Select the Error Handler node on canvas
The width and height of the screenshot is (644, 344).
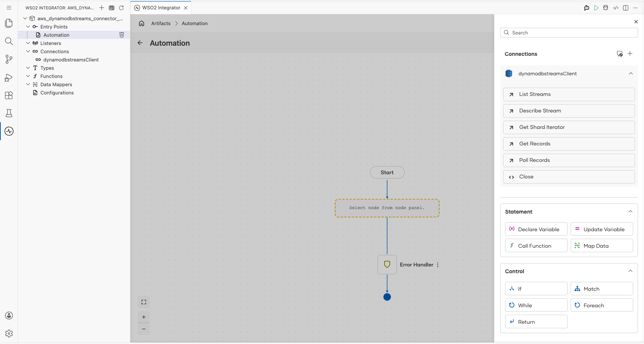(387, 265)
